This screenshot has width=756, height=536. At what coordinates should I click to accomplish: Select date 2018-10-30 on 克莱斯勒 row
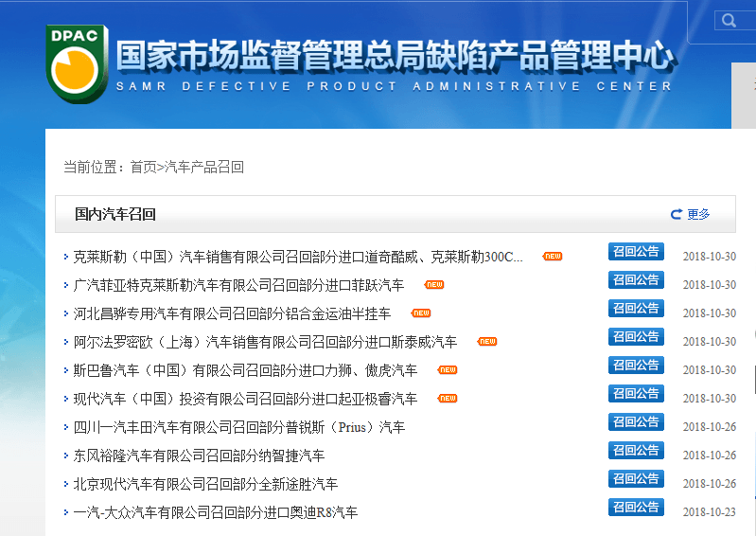click(x=710, y=257)
